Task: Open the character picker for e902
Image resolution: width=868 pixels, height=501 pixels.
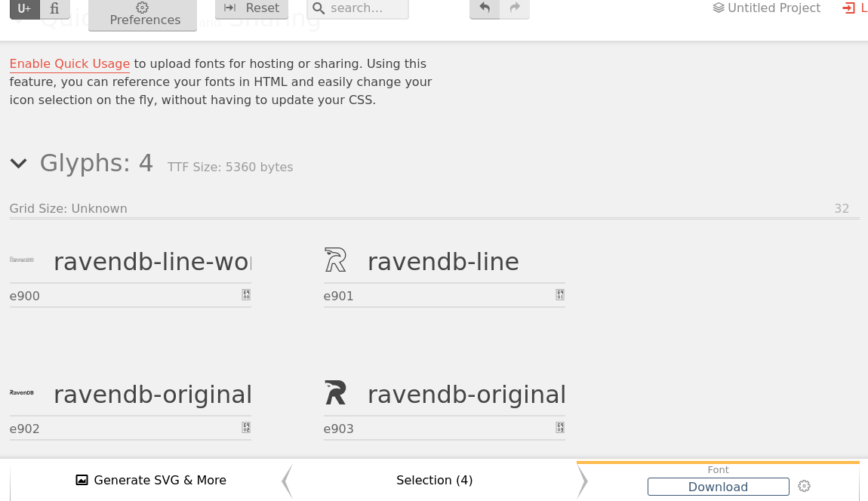Action: [x=246, y=427]
